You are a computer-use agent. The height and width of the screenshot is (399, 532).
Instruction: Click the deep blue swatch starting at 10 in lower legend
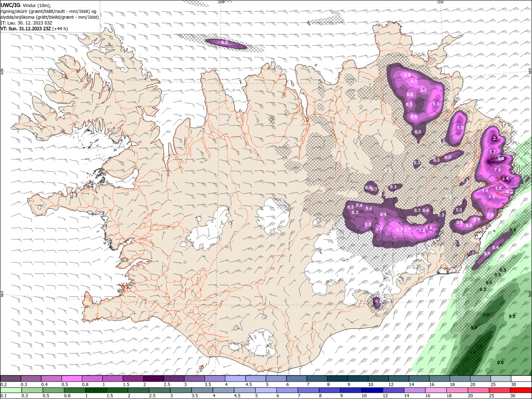372,390
